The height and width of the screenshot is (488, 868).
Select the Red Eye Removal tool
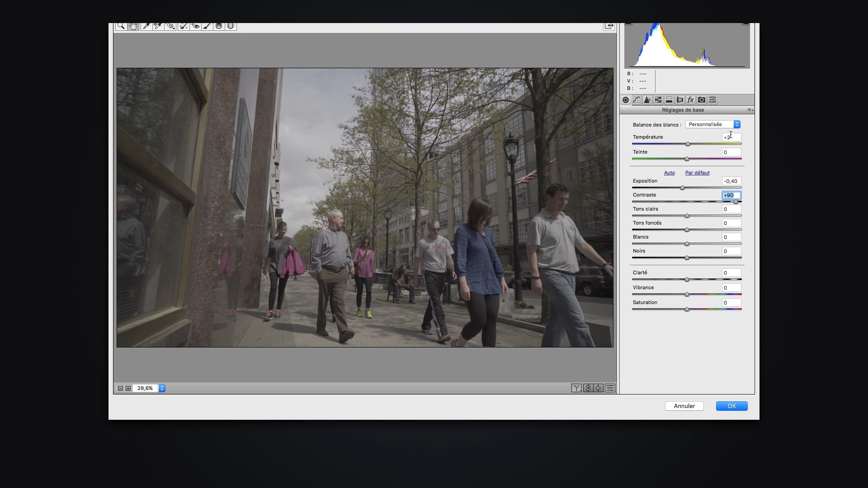(x=195, y=26)
